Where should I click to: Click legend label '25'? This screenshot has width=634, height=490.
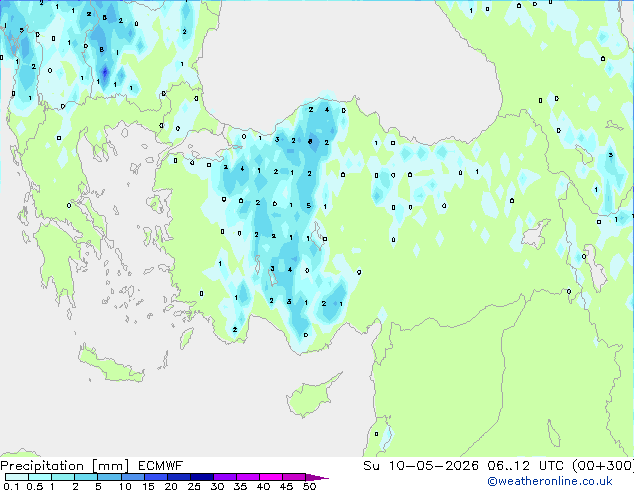point(194,486)
